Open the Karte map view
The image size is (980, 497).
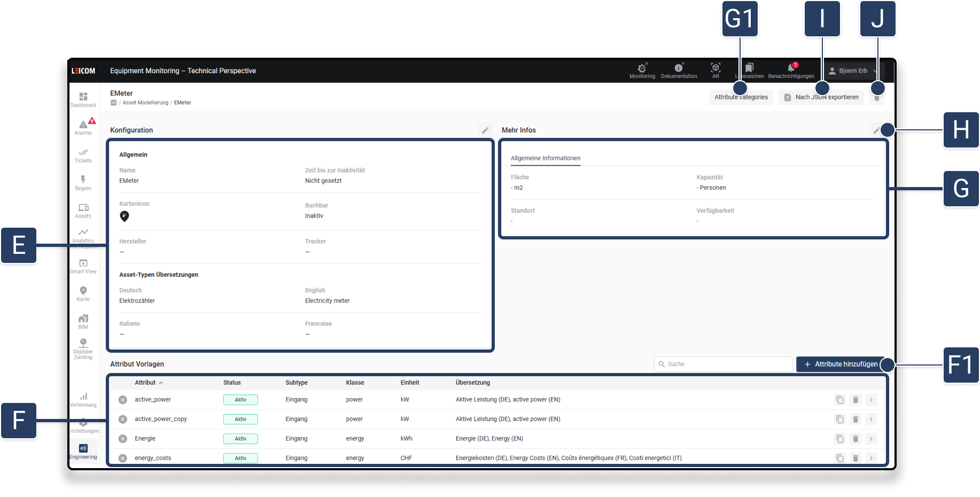pyautogui.click(x=83, y=293)
